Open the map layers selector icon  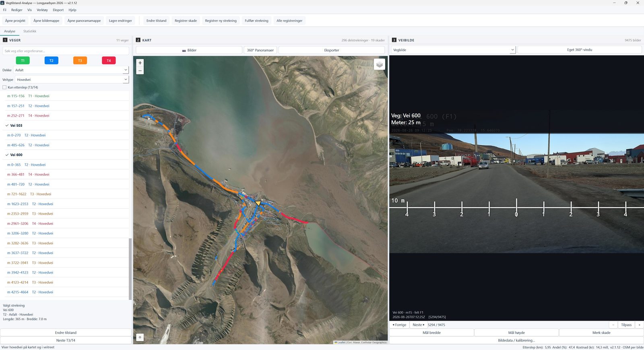point(380,64)
